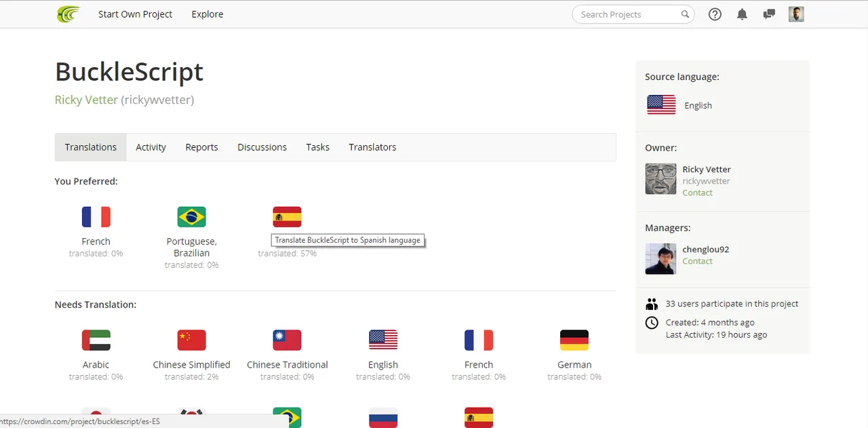Click the Spanish flag under You Preferred
The image size is (868, 428).
[x=287, y=217]
